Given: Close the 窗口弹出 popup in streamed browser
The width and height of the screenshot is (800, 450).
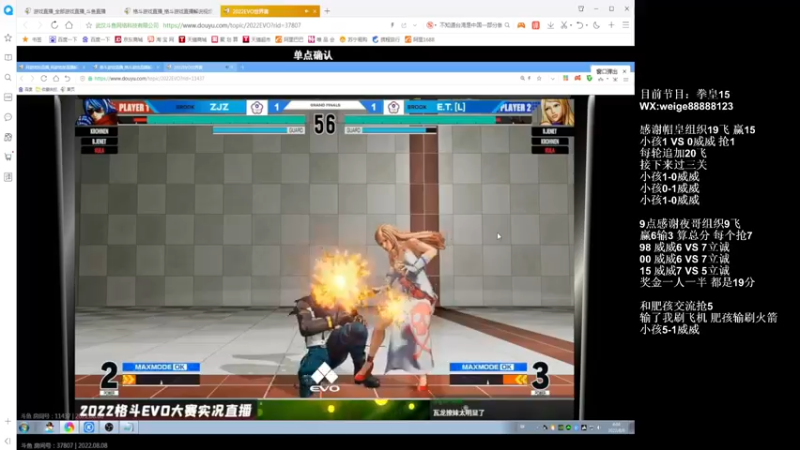Looking at the screenshot, I should (624, 71).
